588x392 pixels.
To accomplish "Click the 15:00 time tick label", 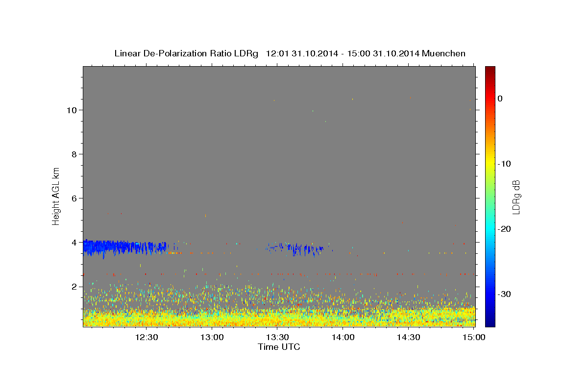I will [x=474, y=337].
